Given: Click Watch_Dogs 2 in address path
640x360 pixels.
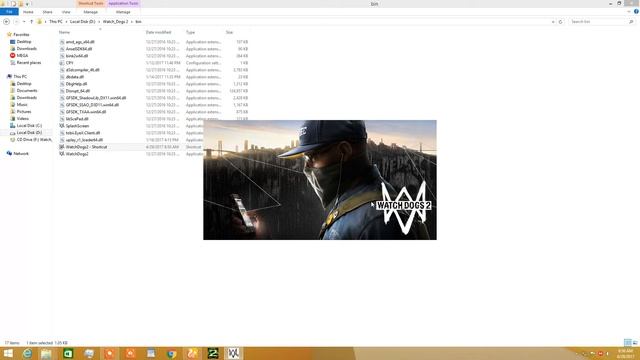Looking at the screenshot, I should (x=115, y=22).
